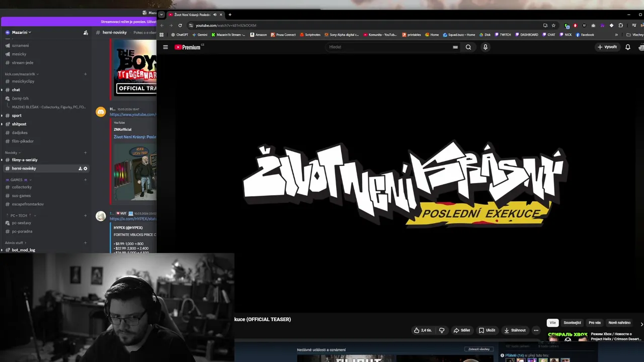This screenshot has width=644, height=362.
Task: Open the TWITCH bookmark
Action: pos(503,35)
